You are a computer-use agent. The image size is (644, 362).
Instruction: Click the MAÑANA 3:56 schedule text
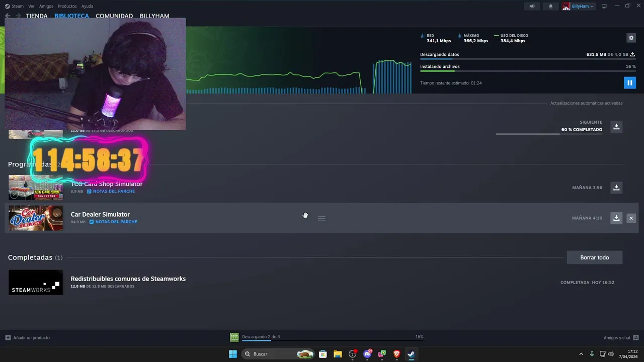coord(587,188)
